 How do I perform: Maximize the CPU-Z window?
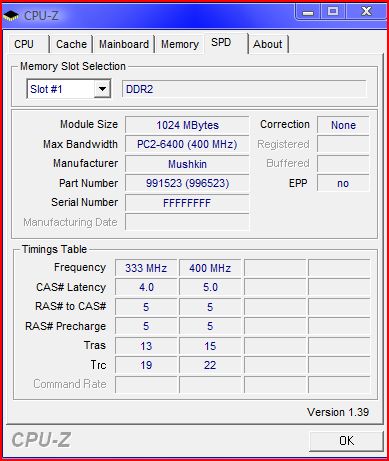pos(333,12)
